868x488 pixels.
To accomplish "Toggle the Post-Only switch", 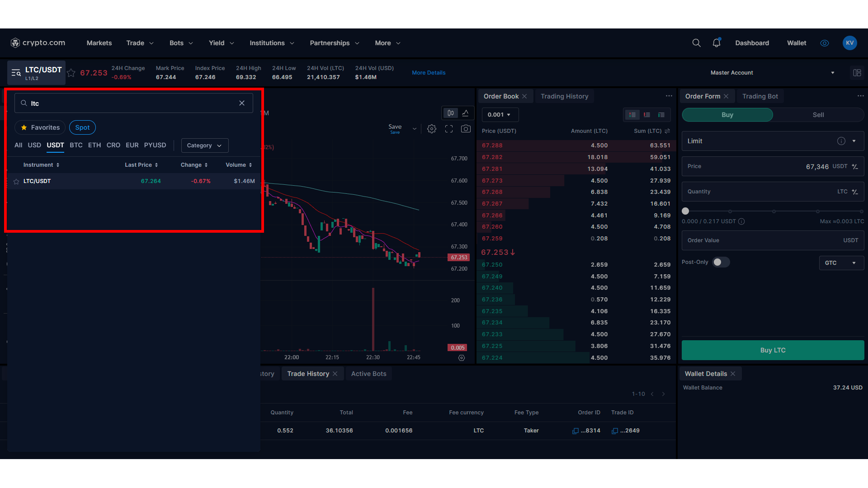I will tap(721, 262).
